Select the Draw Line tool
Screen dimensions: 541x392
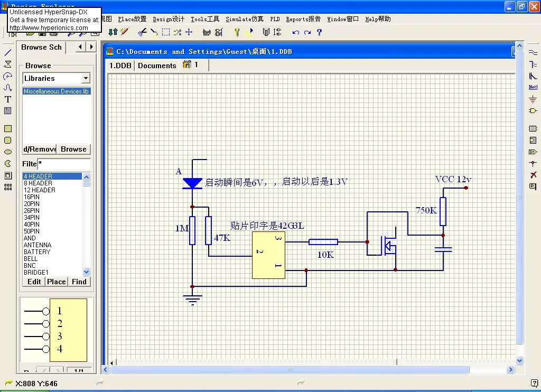pos(8,52)
